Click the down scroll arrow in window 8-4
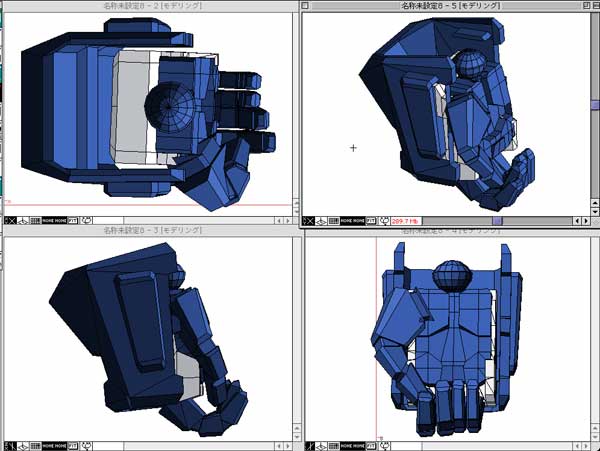 pos(595,436)
